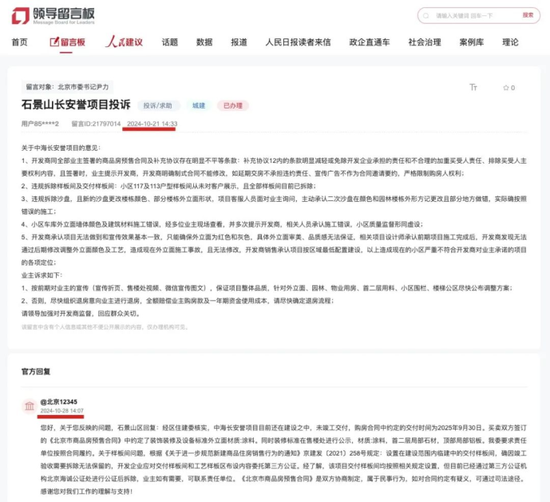
Task: Go to 社会治理 section
Action: tap(425, 42)
